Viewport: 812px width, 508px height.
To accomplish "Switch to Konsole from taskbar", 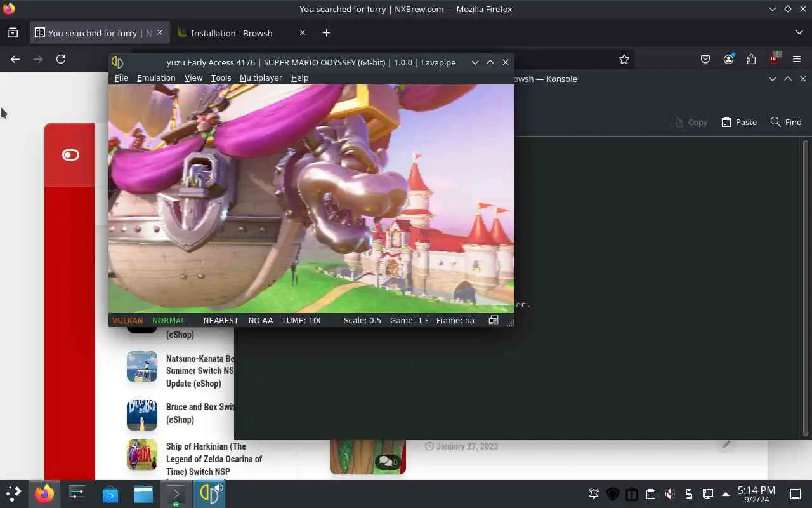I will pos(176,493).
